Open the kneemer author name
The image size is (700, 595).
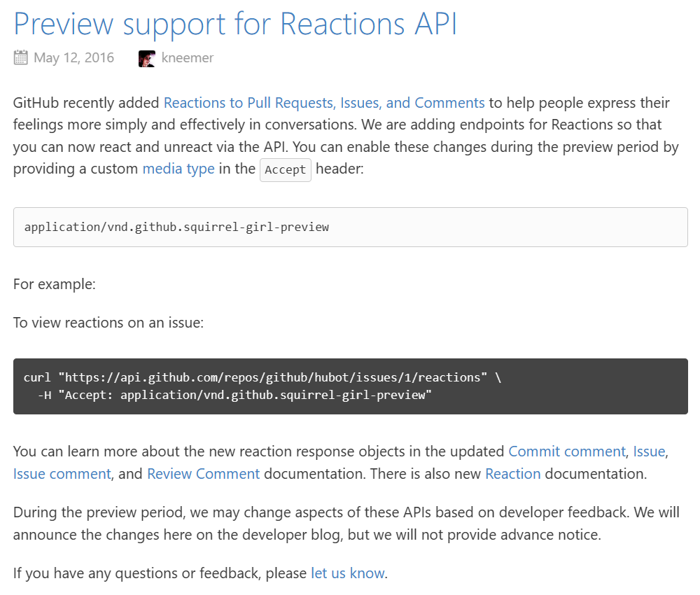pyautogui.click(x=188, y=58)
